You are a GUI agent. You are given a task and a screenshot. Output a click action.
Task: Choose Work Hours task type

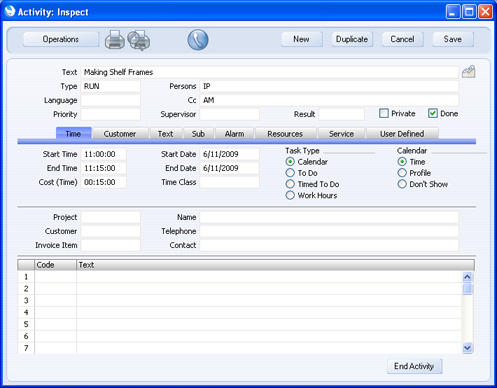pos(290,195)
